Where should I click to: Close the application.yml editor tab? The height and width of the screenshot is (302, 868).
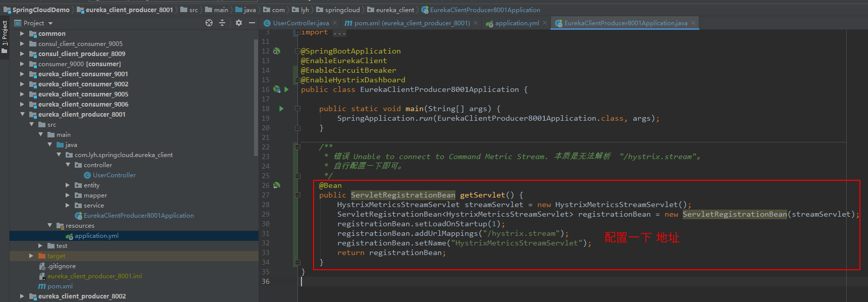(x=545, y=23)
